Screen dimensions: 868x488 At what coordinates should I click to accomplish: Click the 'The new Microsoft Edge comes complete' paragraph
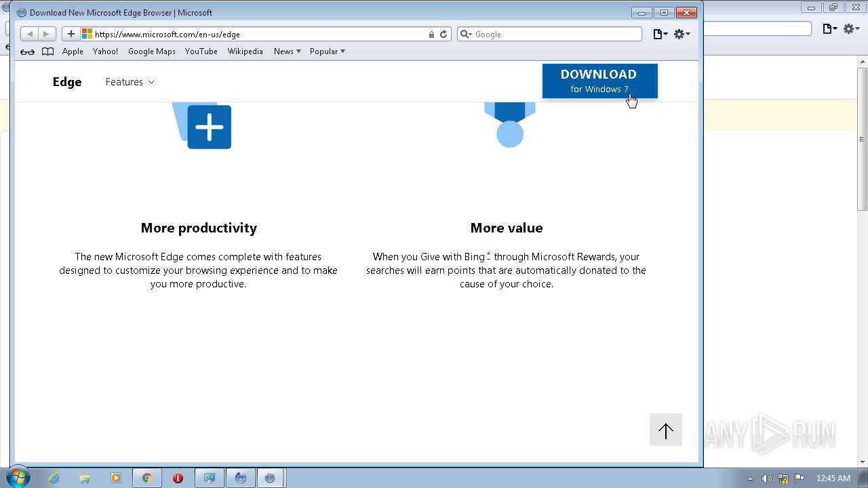(x=198, y=270)
